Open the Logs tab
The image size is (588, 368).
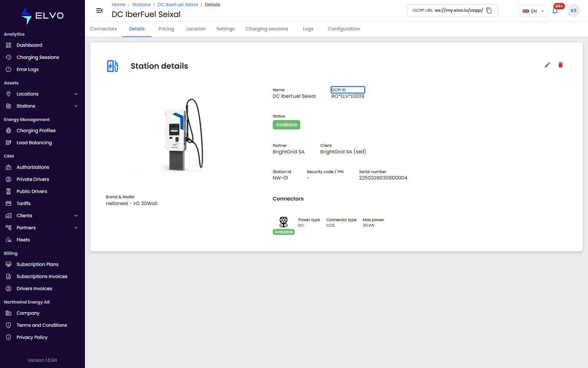tap(308, 29)
